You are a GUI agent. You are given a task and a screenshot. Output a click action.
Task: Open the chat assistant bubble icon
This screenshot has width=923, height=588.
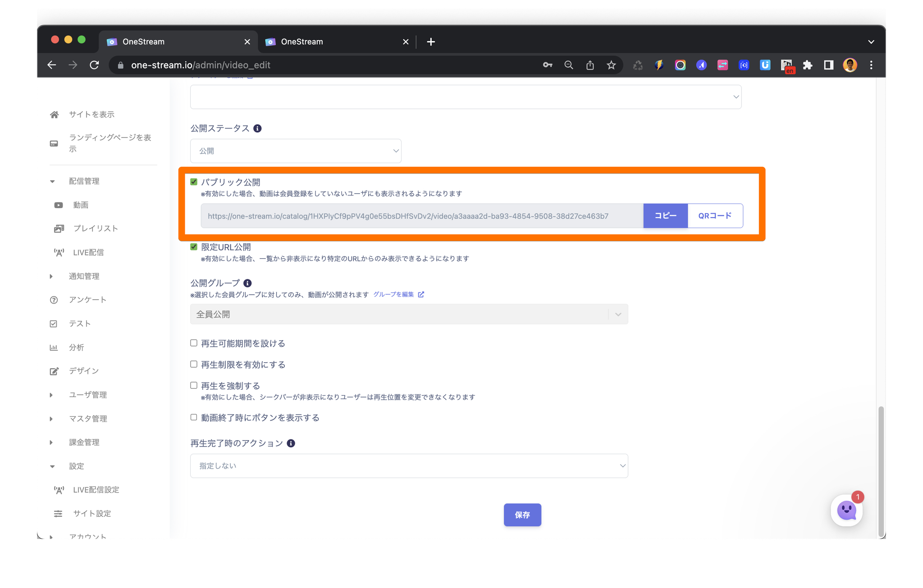846,510
